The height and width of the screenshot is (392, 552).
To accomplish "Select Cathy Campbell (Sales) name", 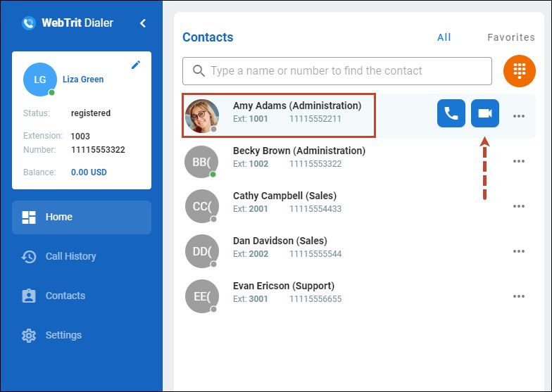I will coord(284,196).
